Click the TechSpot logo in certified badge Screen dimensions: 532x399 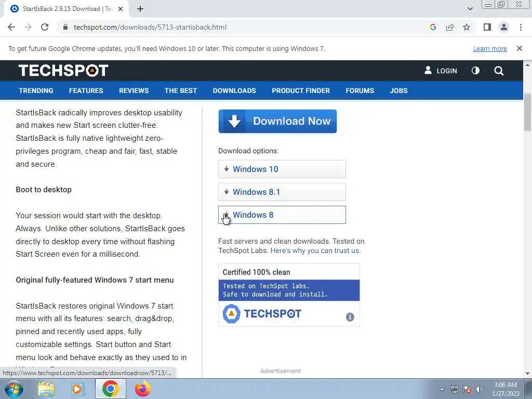(262, 314)
